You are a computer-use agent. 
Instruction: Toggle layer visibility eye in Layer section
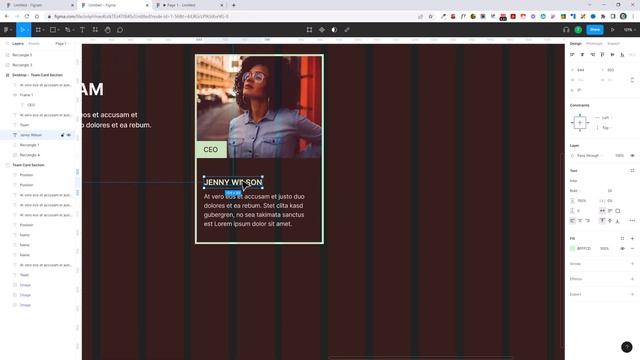pos(632,156)
